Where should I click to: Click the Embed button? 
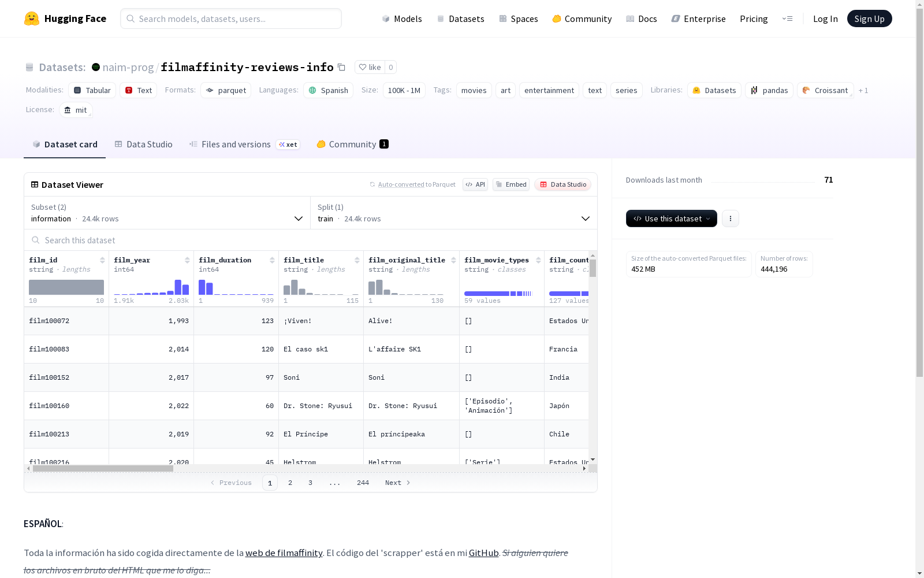click(x=511, y=184)
